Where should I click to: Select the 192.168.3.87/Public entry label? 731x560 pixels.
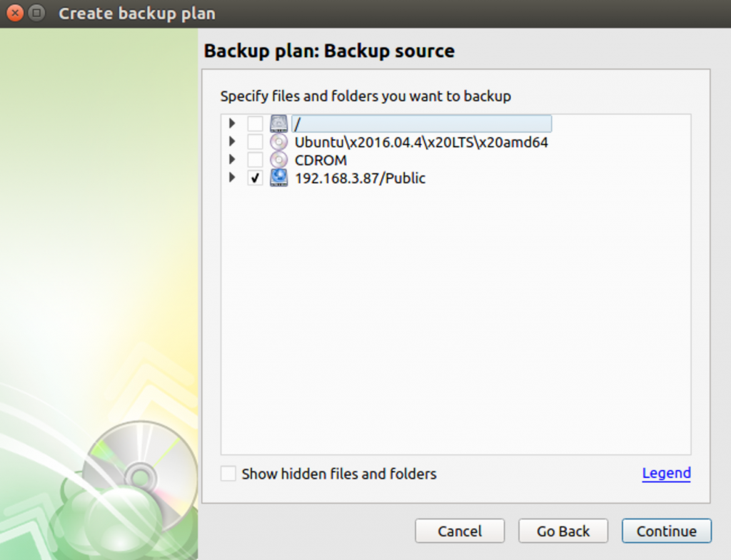[x=360, y=178]
